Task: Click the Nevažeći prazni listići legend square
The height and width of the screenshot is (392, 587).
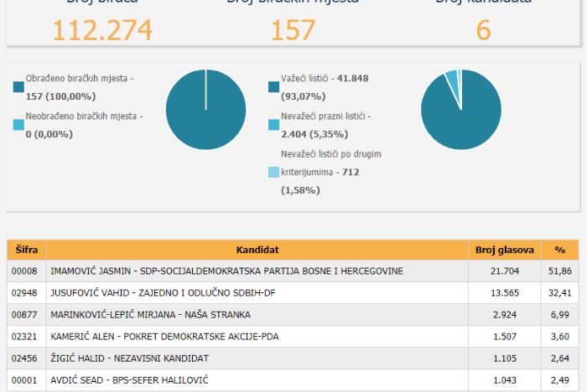Action: coord(274,125)
